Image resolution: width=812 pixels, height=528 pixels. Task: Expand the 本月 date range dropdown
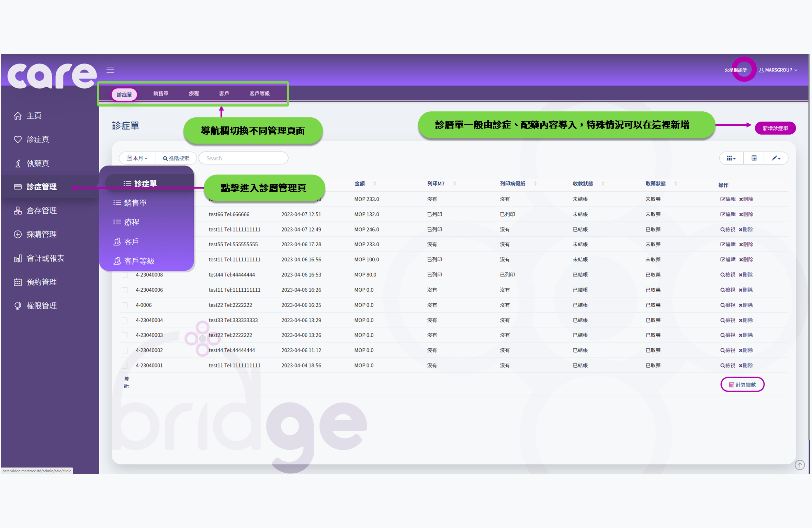click(137, 158)
